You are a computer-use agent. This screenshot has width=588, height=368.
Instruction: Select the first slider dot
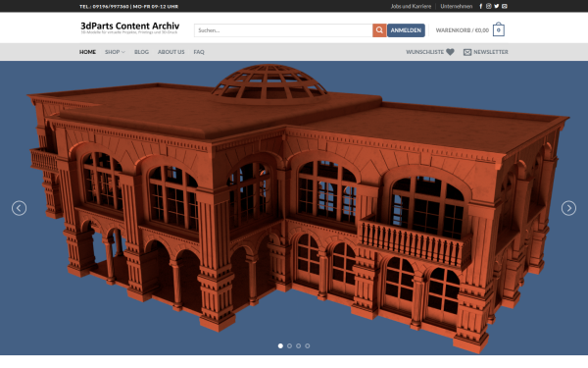[280, 345]
